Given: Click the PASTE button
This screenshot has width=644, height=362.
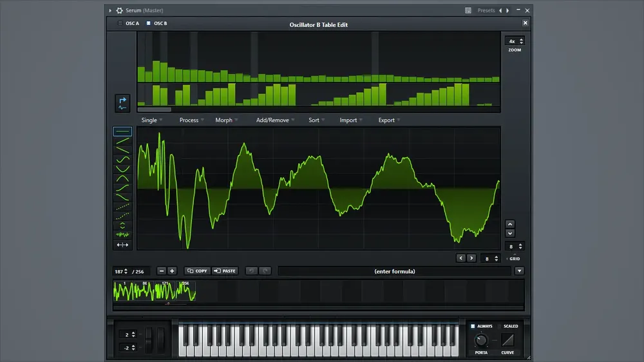Looking at the screenshot, I should (x=225, y=271).
